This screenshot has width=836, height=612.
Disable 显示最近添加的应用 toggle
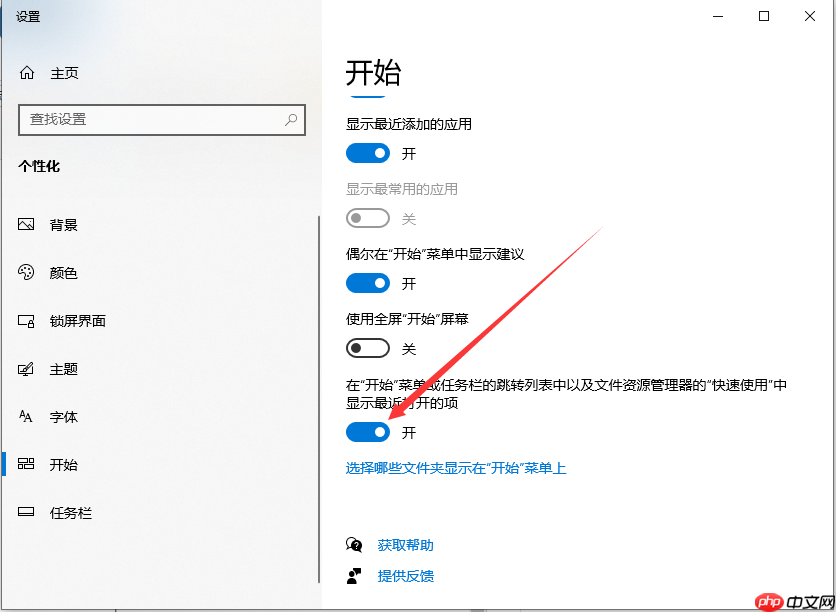368,153
